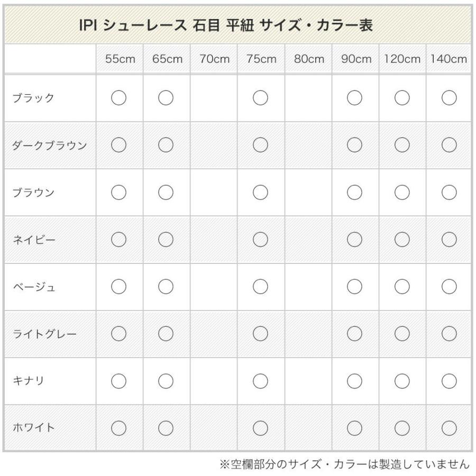476x476 pixels.
Task: Click the 70cm column header
Action: coord(214,59)
